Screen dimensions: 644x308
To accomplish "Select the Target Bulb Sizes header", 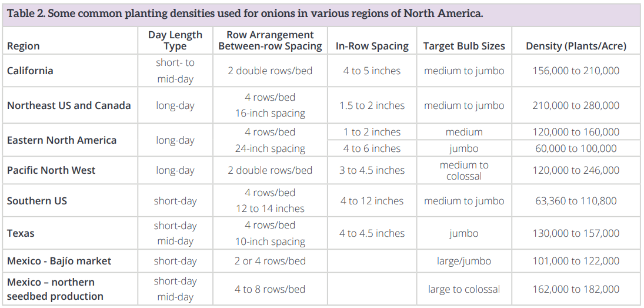I will [463, 46].
